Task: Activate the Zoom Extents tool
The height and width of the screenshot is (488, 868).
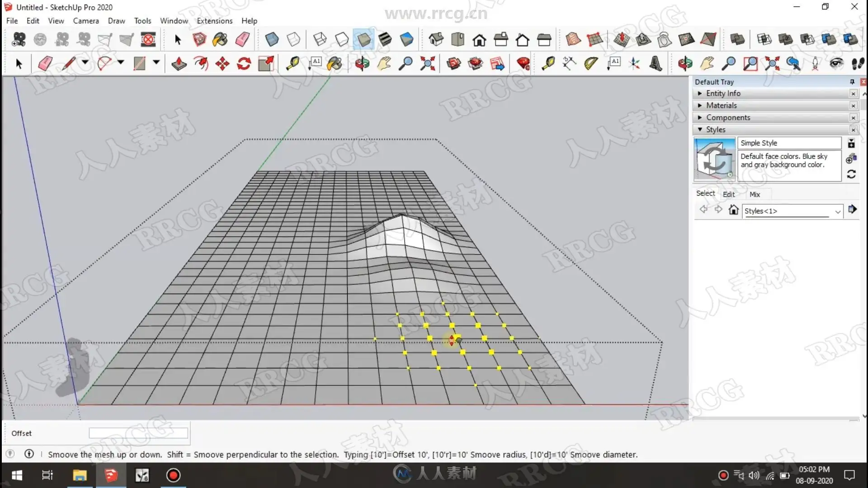Action: click(427, 64)
